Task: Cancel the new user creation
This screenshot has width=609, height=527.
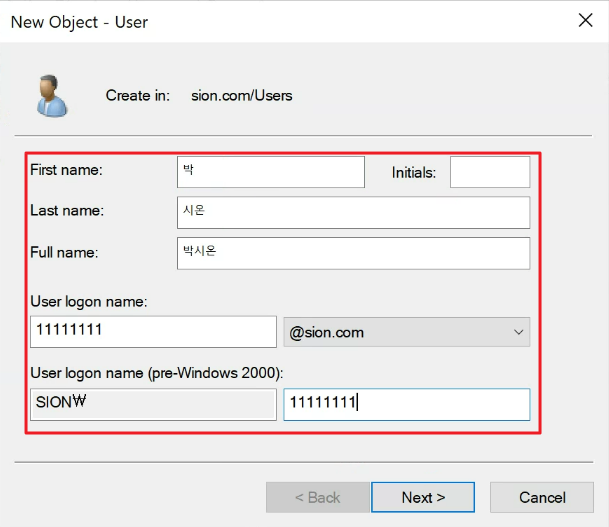Action: pyautogui.click(x=542, y=497)
